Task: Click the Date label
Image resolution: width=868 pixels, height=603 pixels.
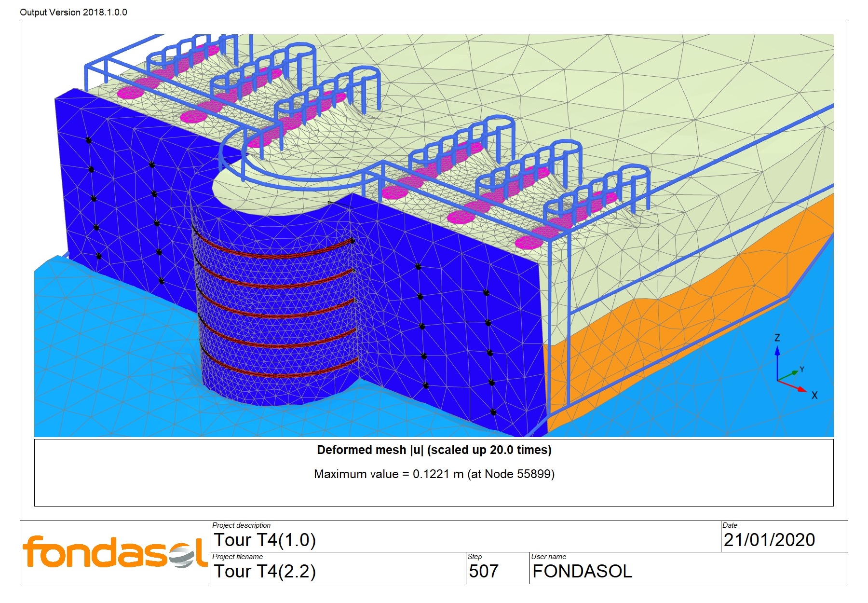Action: 730,525
